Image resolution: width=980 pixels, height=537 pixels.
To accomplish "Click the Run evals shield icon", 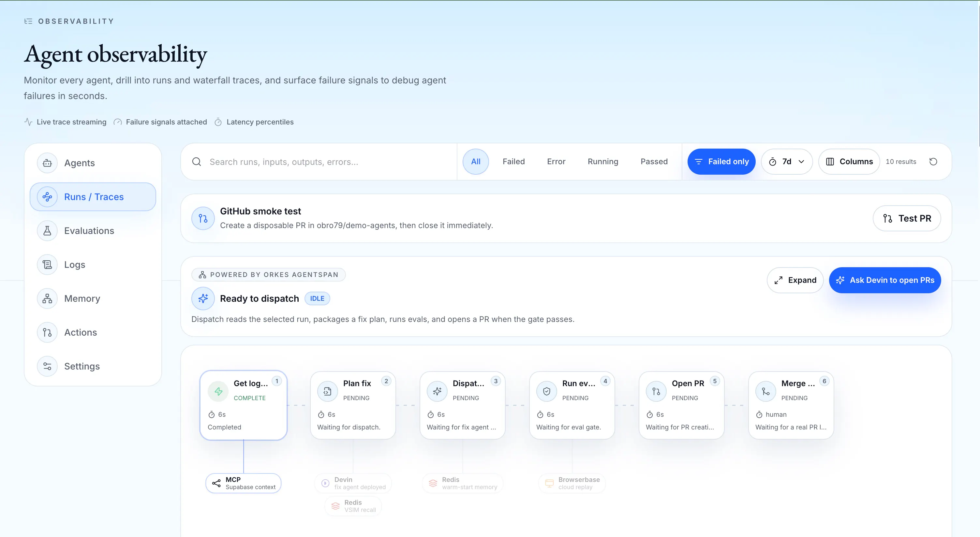I will pyautogui.click(x=547, y=391).
